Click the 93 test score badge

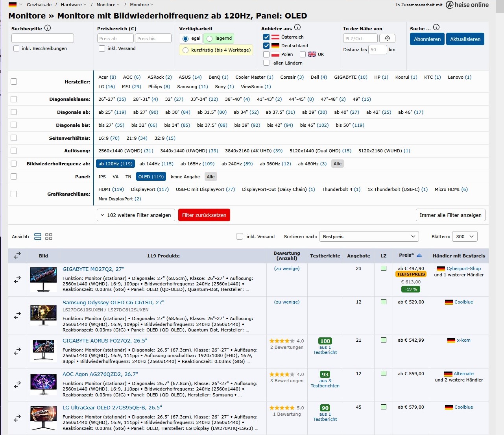(325, 374)
